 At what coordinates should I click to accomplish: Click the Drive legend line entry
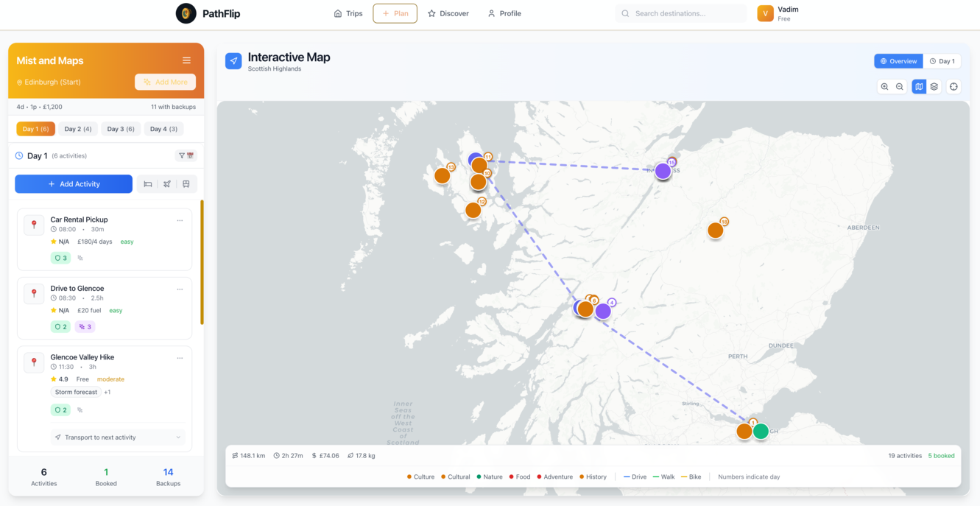(x=635, y=477)
